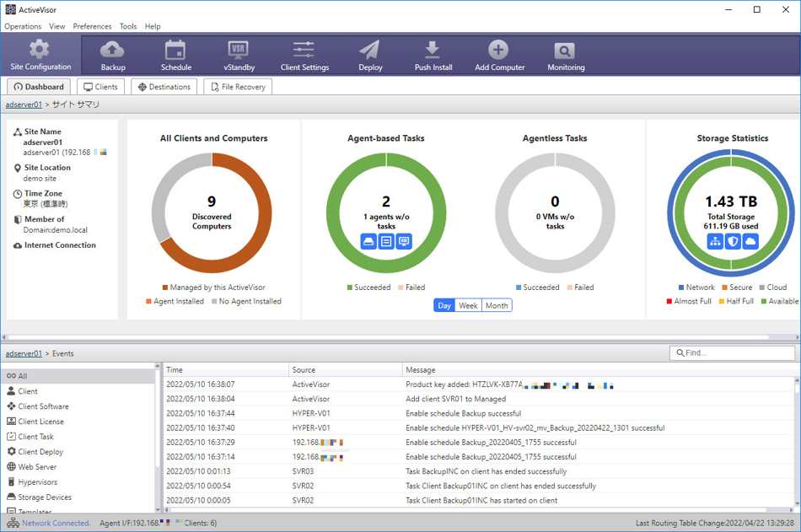Click adserver01 link in site summary breadcrumb
801x532 pixels.
pos(24,105)
